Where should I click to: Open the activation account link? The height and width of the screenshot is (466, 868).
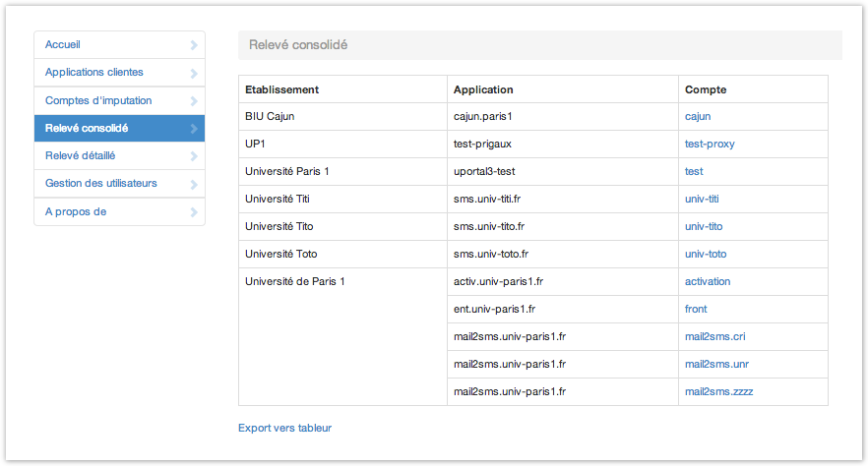[708, 281]
